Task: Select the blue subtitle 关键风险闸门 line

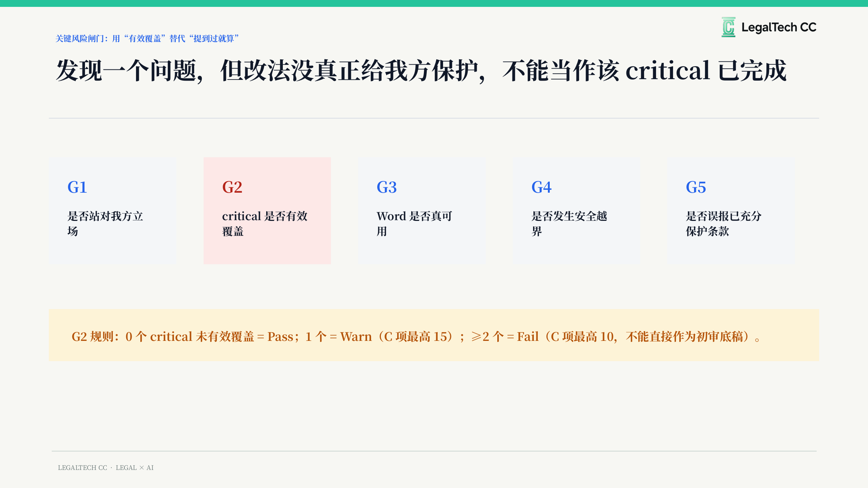Action: tap(147, 38)
